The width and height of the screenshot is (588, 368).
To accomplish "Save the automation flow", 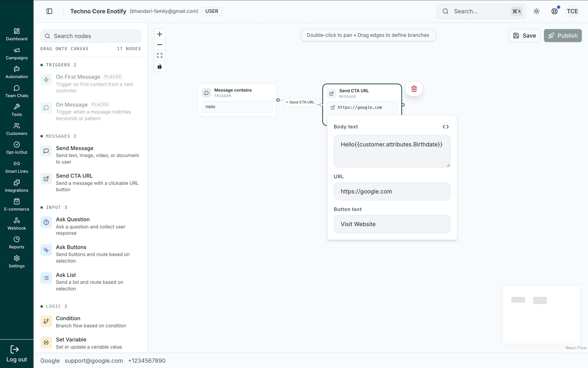I will [524, 36].
